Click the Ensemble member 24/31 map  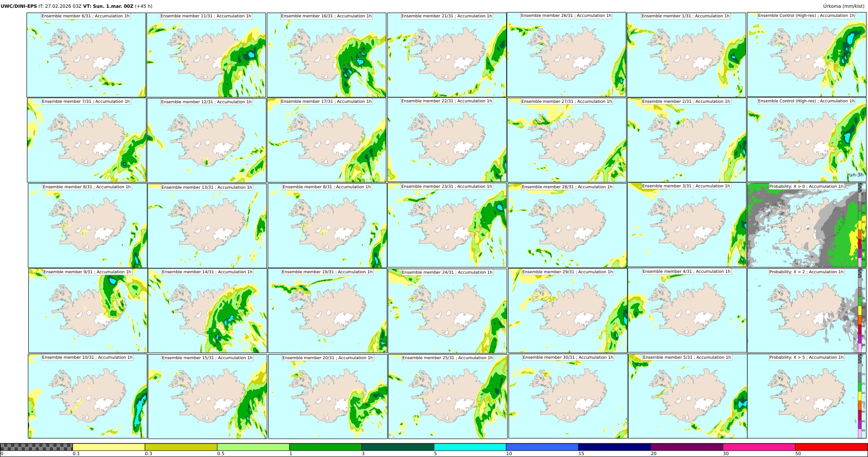pyautogui.click(x=447, y=311)
